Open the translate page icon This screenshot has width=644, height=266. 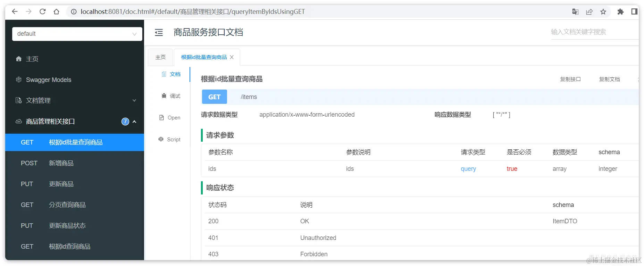(x=575, y=12)
